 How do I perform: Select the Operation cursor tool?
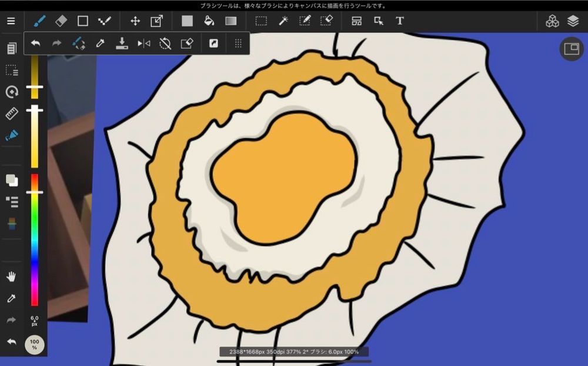click(379, 21)
